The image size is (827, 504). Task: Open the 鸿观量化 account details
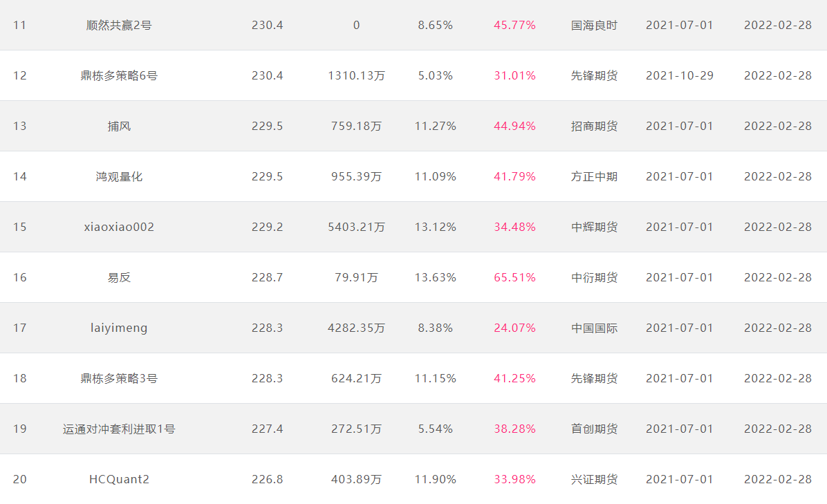(x=119, y=176)
